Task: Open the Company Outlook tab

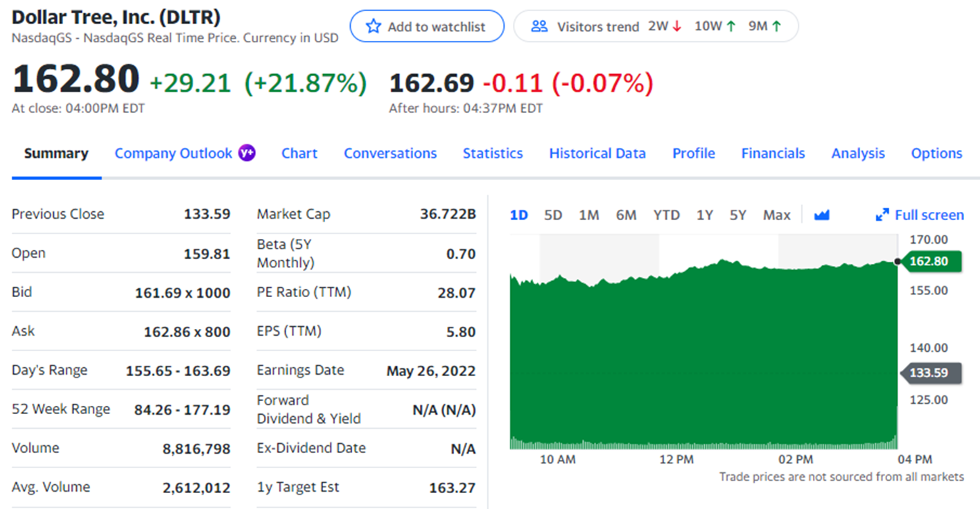Action: [x=173, y=153]
